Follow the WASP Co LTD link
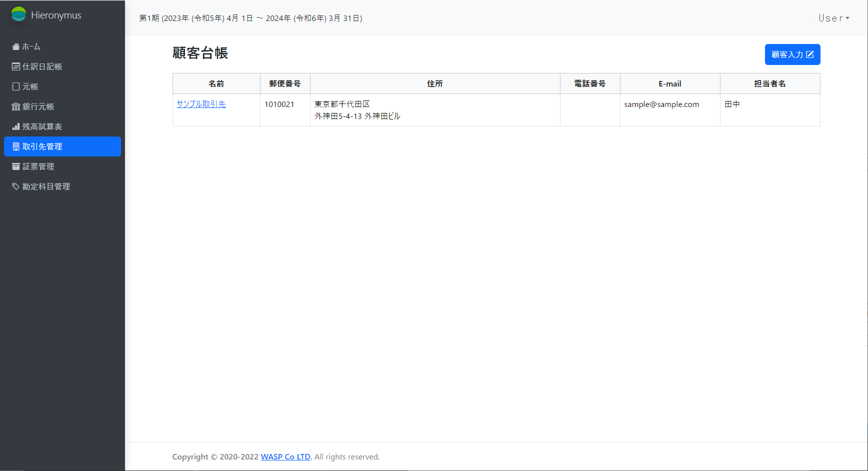 (285, 456)
